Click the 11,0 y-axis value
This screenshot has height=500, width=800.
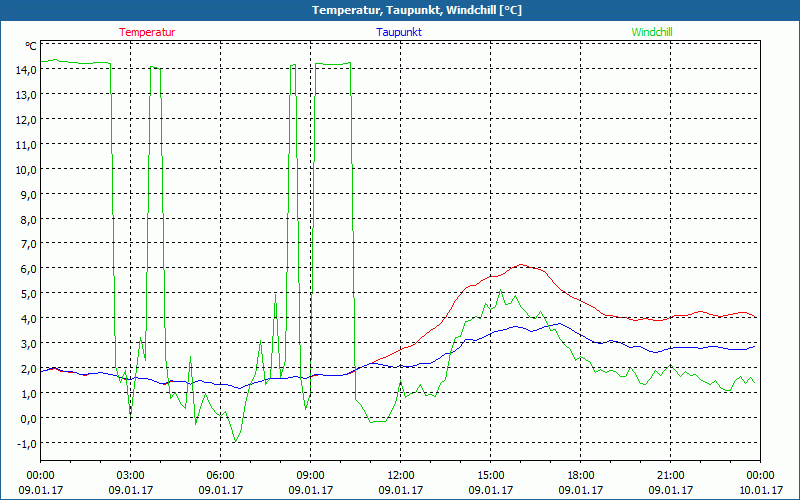point(26,144)
